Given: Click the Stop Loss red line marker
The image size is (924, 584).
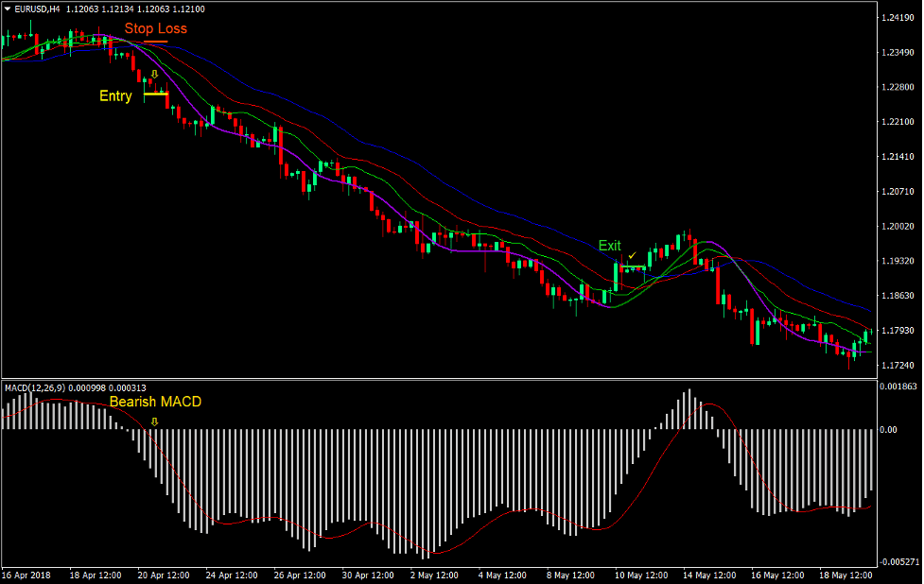Looking at the screenshot, I should 158,40.
